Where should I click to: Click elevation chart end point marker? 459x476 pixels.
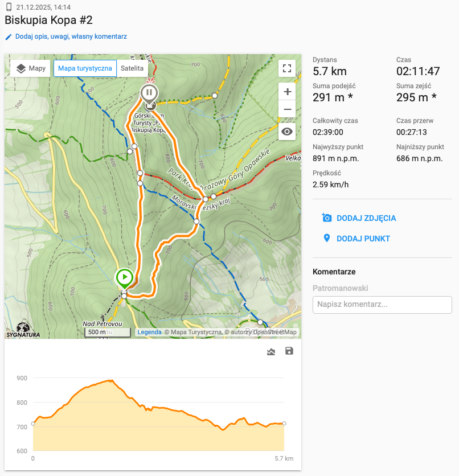pyautogui.click(x=284, y=423)
